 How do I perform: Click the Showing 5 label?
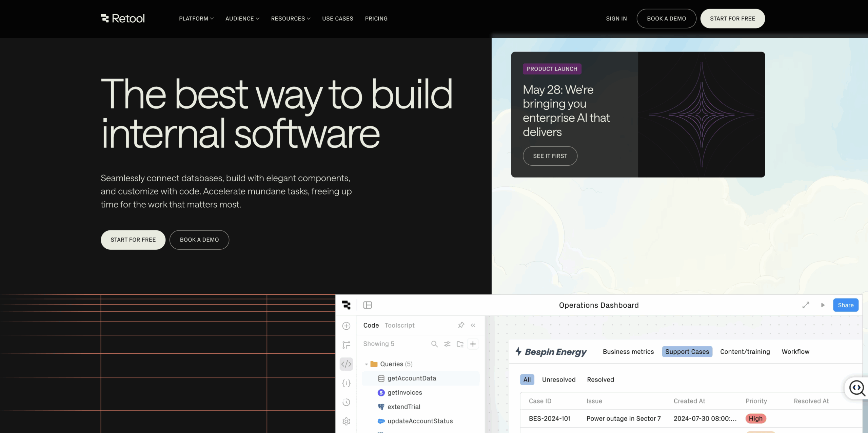point(379,344)
